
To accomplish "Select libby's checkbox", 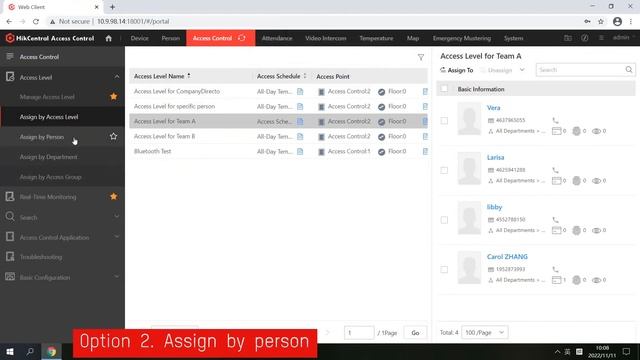I will click(x=444, y=220).
